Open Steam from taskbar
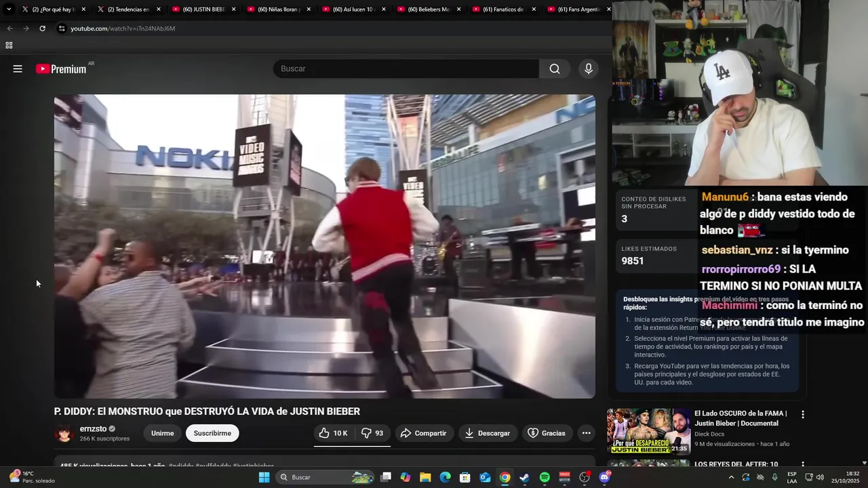The height and width of the screenshot is (488, 868). coord(525,478)
